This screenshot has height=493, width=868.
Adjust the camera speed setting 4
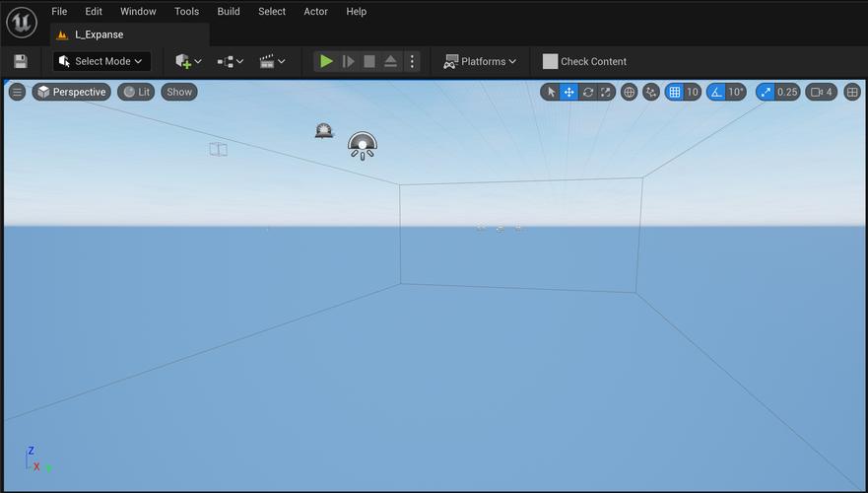(822, 92)
